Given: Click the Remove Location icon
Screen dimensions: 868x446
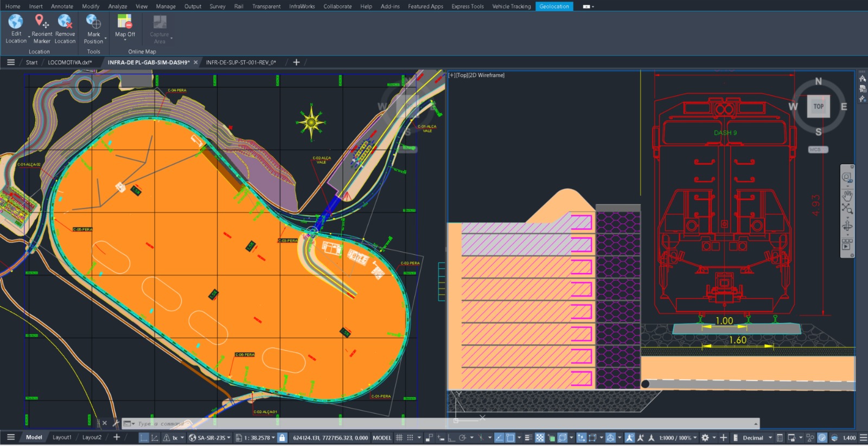Looking at the screenshot, I should tap(65, 22).
